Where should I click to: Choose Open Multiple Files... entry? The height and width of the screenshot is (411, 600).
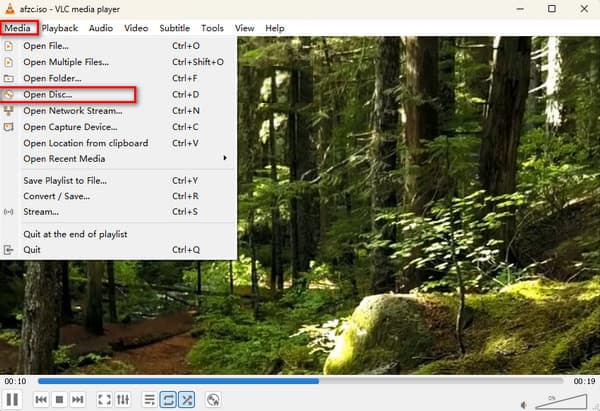(118, 62)
